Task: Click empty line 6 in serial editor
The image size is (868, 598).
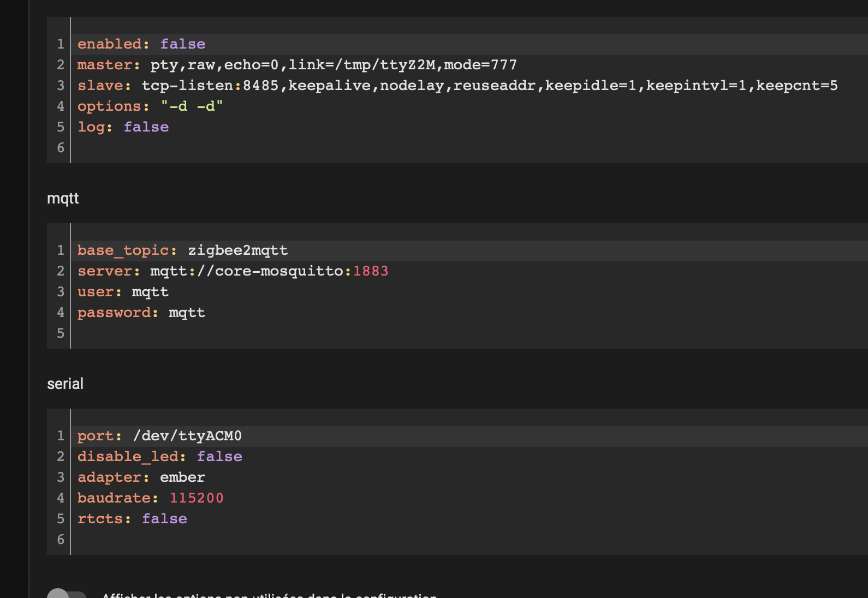Action: click(x=469, y=540)
